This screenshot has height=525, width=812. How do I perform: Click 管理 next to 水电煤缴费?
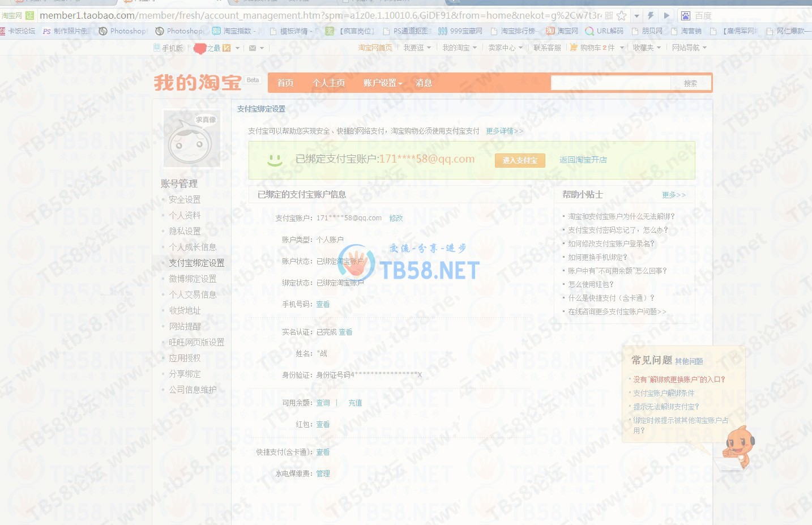coord(323,473)
